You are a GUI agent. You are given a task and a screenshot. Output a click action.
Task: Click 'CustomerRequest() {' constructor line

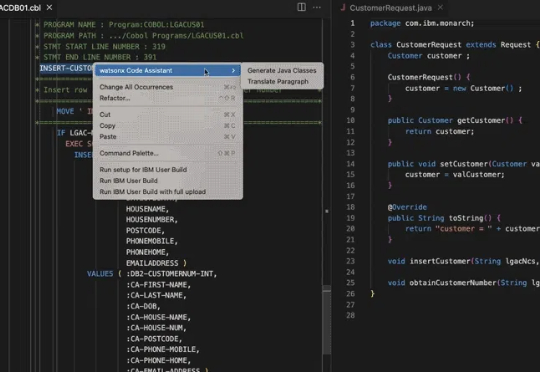pyautogui.click(x=429, y=77)
